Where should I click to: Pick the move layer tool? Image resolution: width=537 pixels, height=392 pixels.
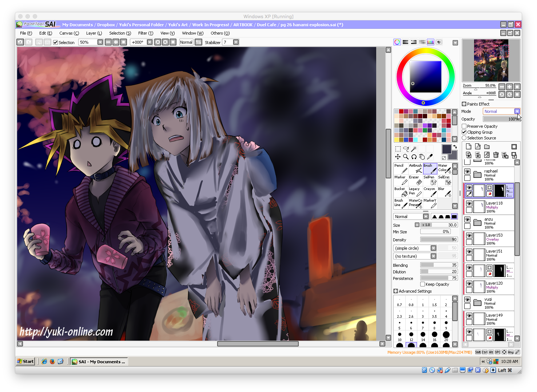[x=398, y=157]
